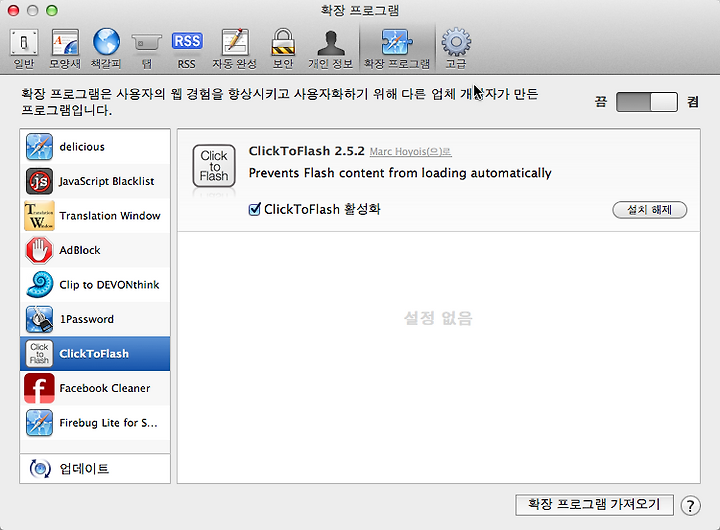Select the 1Password label
720x530 pixels.
(87, 319)
